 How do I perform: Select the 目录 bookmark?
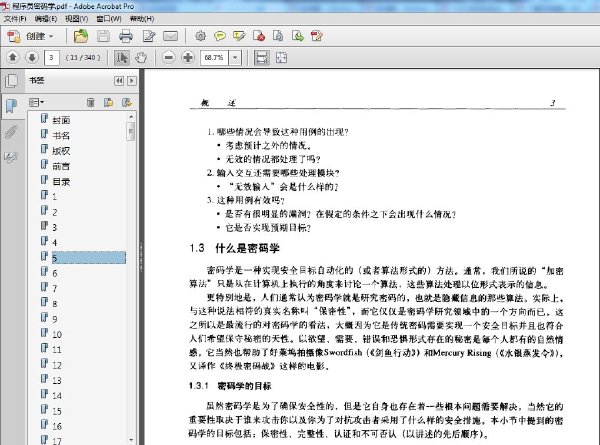click(61, 182)
